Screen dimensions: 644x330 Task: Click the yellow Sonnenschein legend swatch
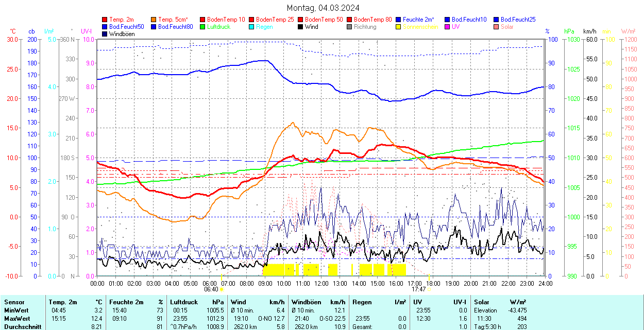[x=398, y=27]
